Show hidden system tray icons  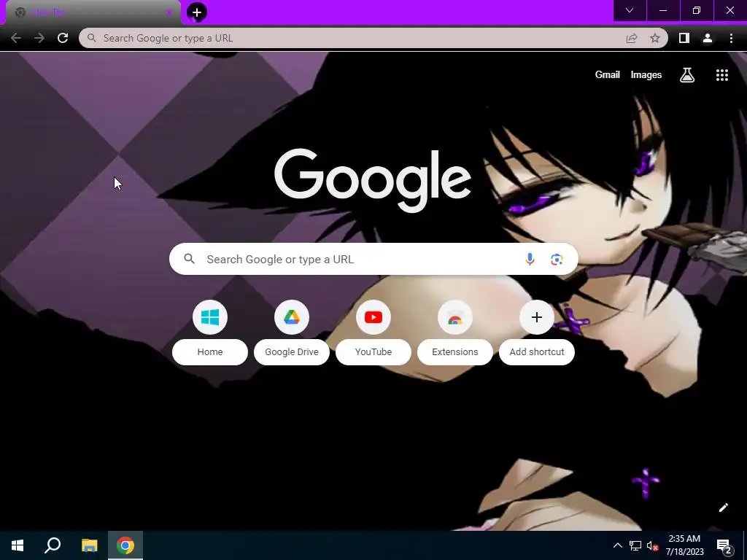617,545
